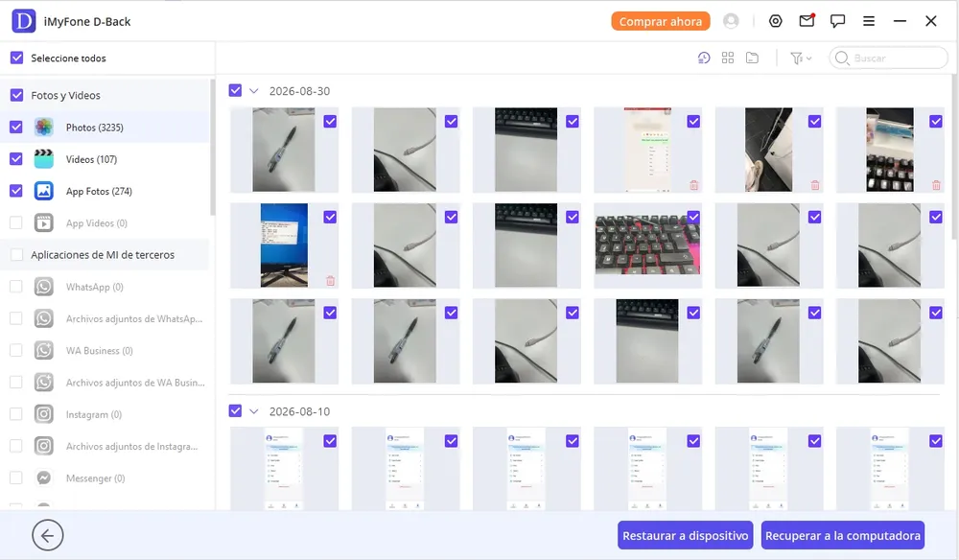Open the filter dropdown
The image size is (959, 560).
click(801, 58)
